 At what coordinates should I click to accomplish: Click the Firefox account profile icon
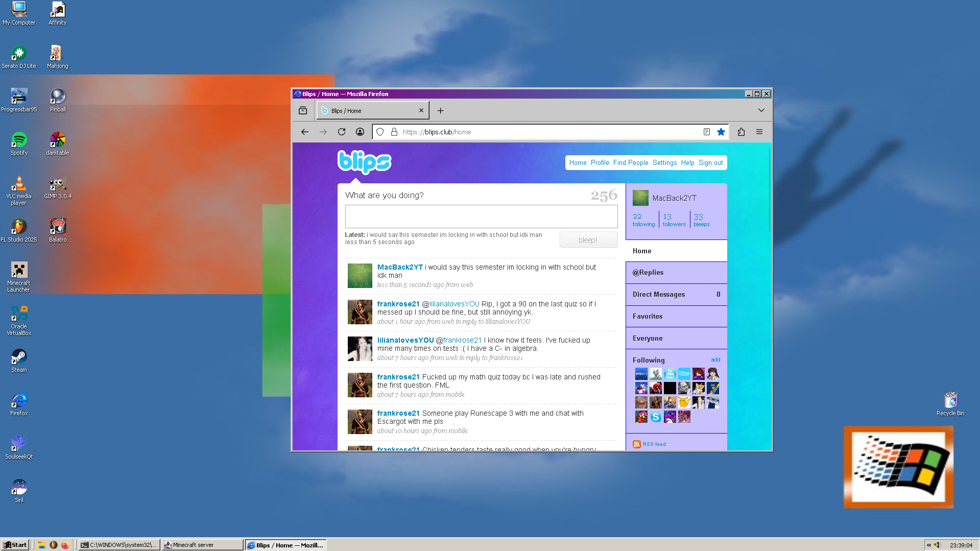(360, 132)
